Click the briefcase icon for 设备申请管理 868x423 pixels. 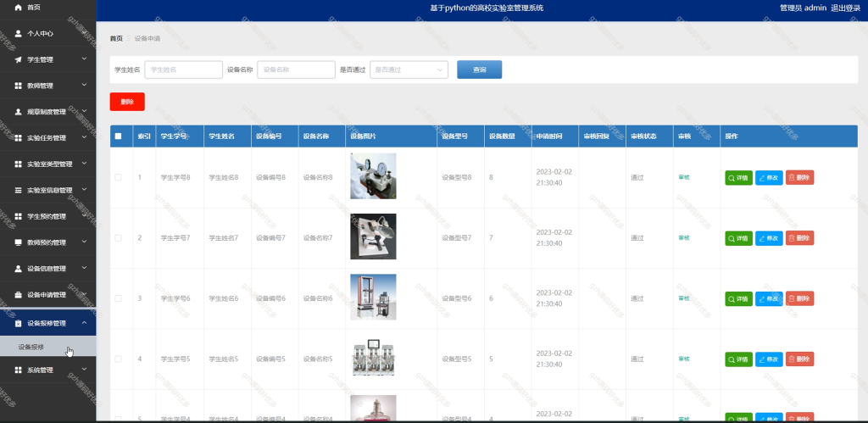point(19,294)
